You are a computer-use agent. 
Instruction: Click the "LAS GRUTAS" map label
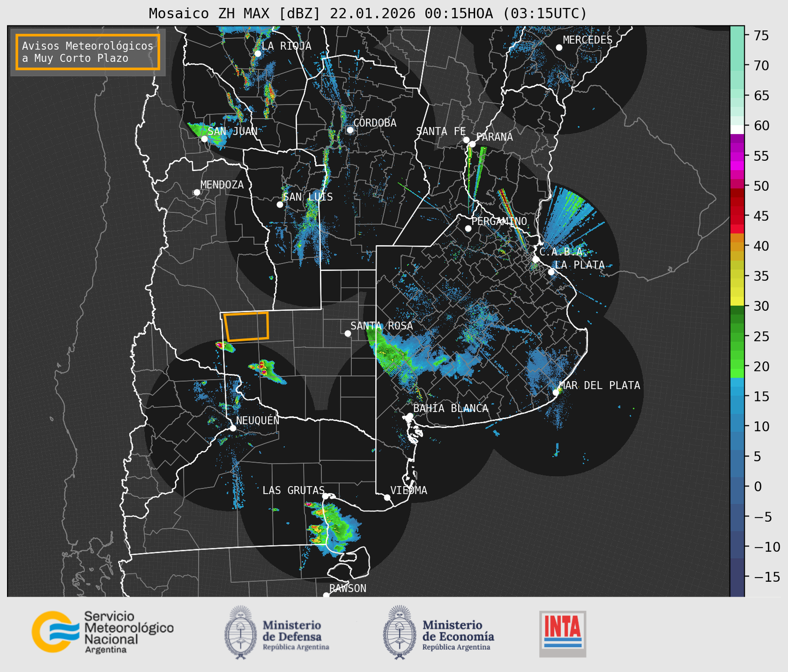pos(293,490)
